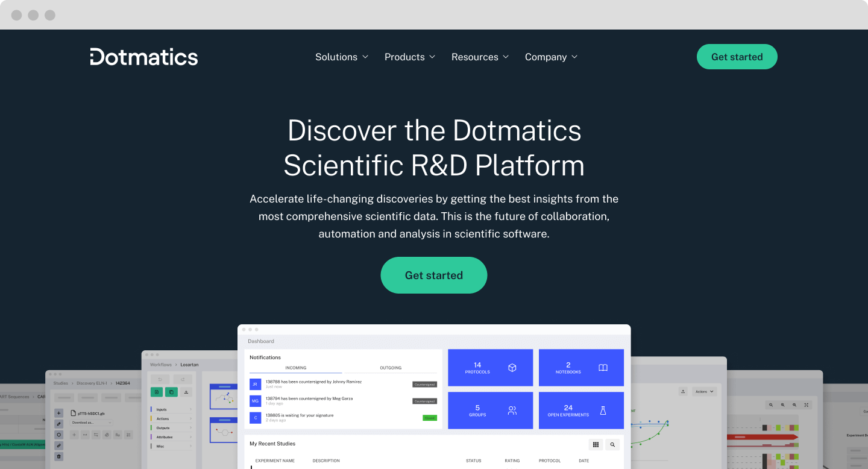868x469 pixels.
Task: Select the Incoming notifications tab
Action: click(x=296, y=368)
